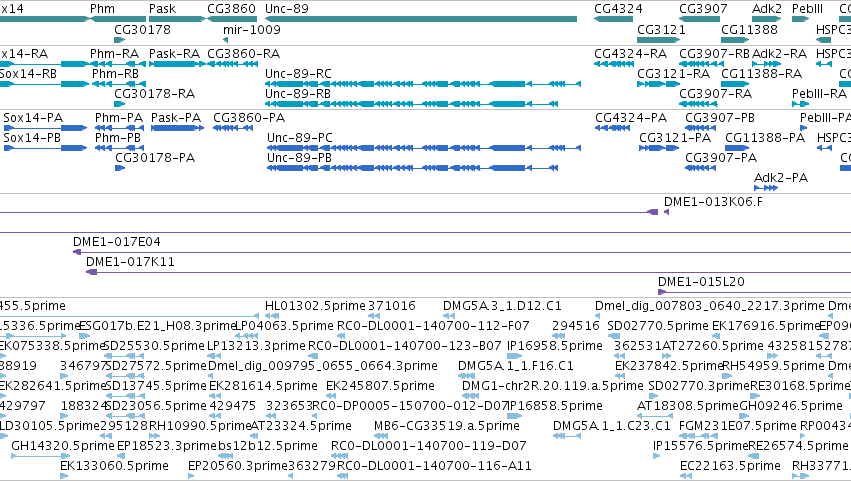Click the Phm-RB transcript label
The height and width of the screenshot is (481, 851).
click(115, 73)
